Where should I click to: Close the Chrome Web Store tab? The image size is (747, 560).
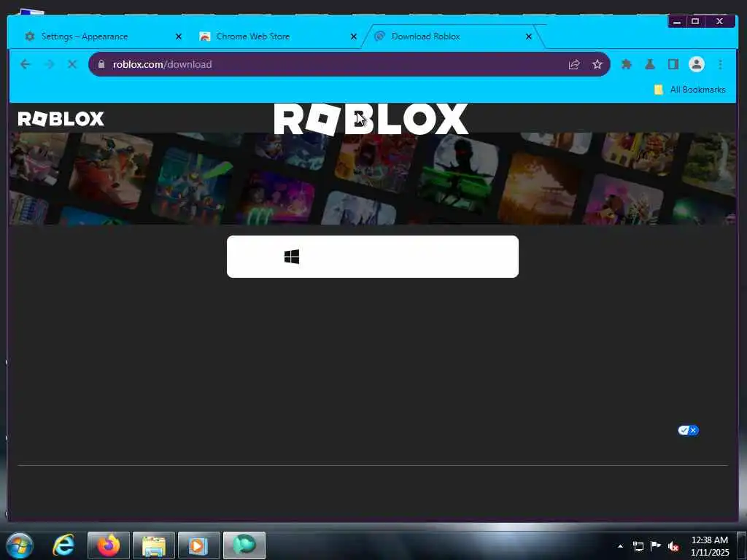(x=354, y=36)
